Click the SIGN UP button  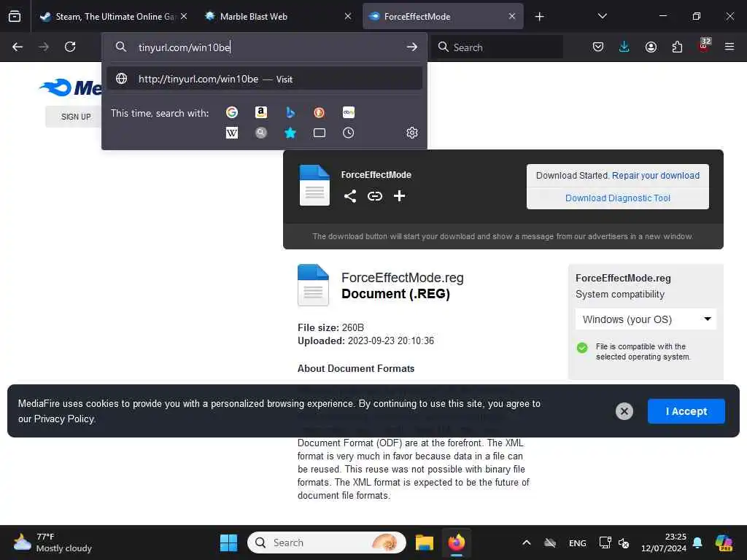click(x=76, y=117)
